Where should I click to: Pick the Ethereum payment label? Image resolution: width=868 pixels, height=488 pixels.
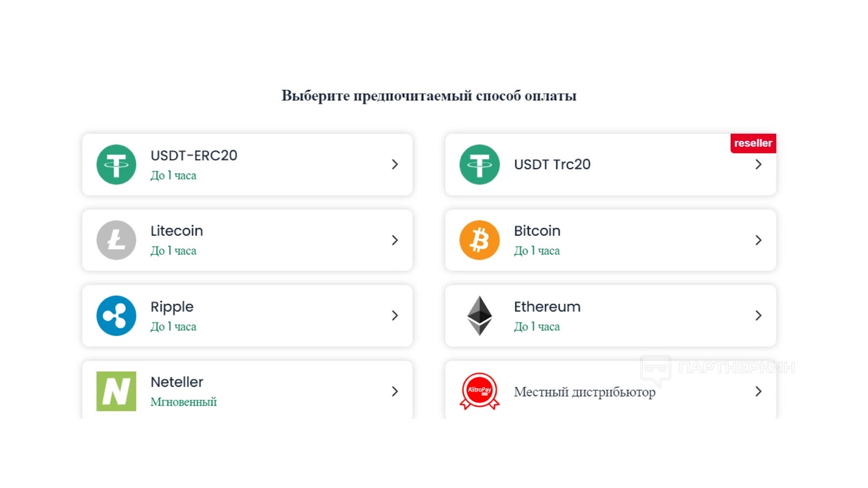point(547,307)
